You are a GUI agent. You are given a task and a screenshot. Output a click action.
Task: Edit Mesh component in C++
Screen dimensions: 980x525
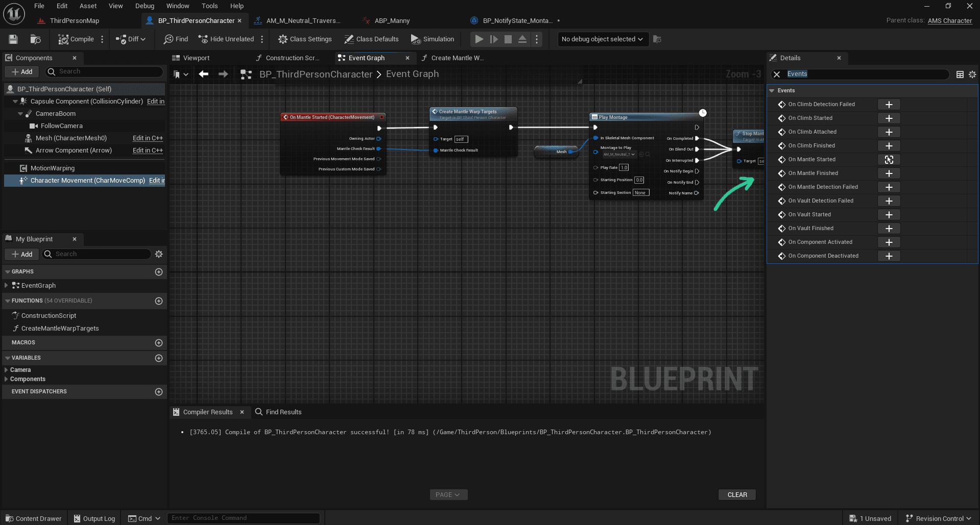(148, 138)
